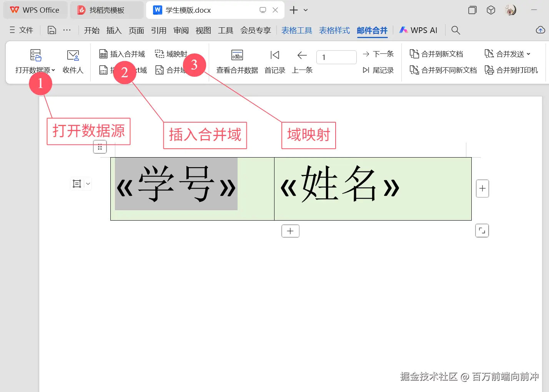Close the 学生模版.docx tab
This screenshot has height=392, width=549.
pyautogui.click(x=275, y=10)
